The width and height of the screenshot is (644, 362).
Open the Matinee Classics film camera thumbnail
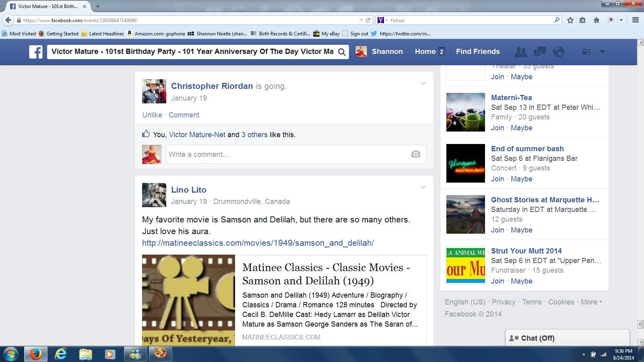(188, 300)
